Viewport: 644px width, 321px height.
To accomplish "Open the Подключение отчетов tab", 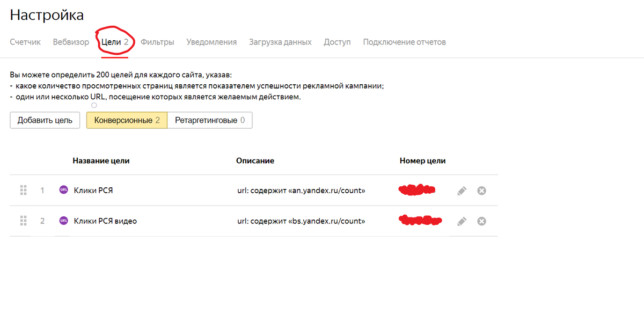I will click(x=404, y=42).
